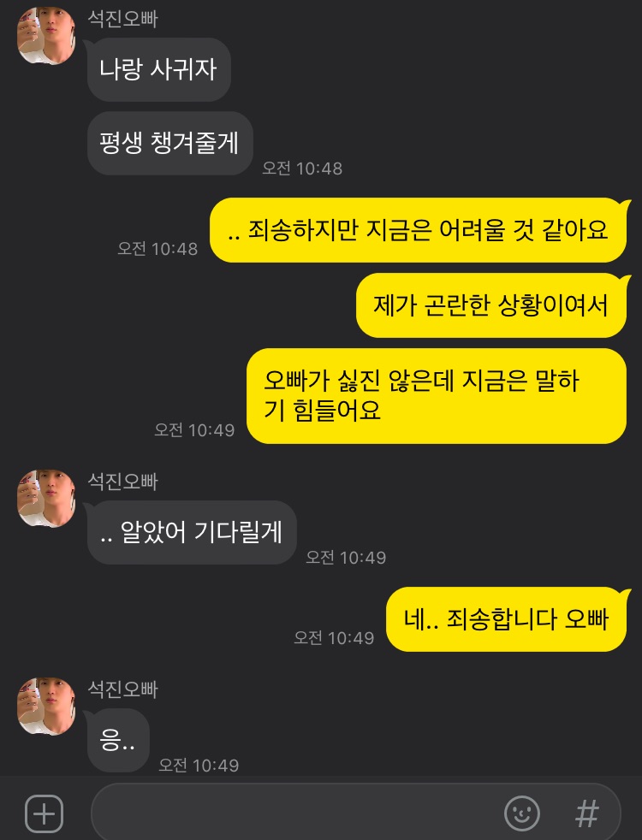
Task: Tap the sender name above '알았어 기다릴게'
Action: [122, 481]
